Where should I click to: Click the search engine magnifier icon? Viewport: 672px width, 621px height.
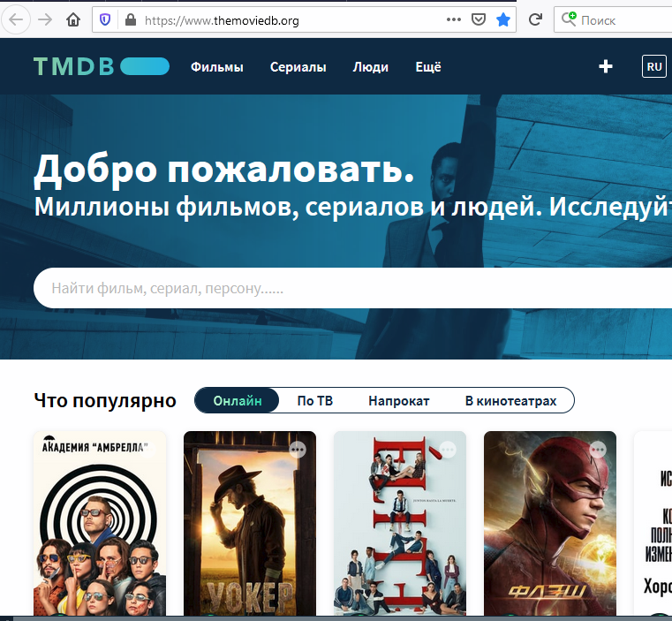pos(569,19)
